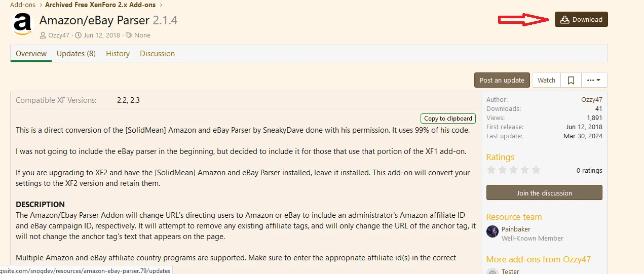Click the bookmark icon button
Screen dimensions: 644x274
pos(571,80)
